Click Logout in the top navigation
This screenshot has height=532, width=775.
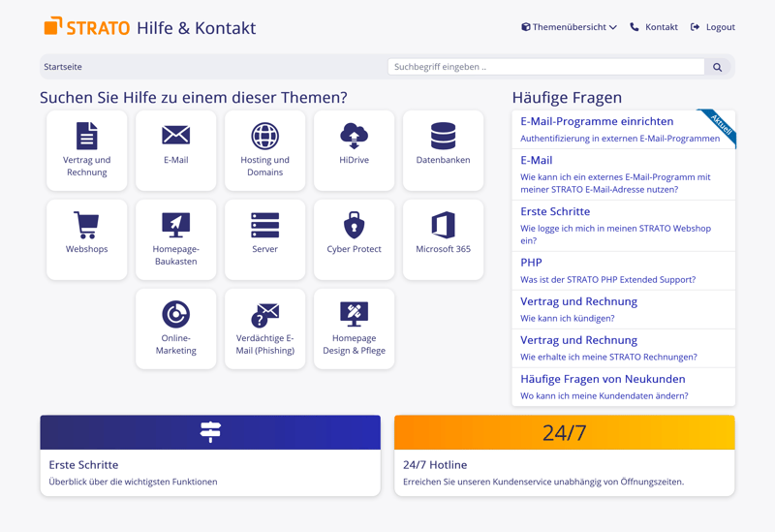712,27
